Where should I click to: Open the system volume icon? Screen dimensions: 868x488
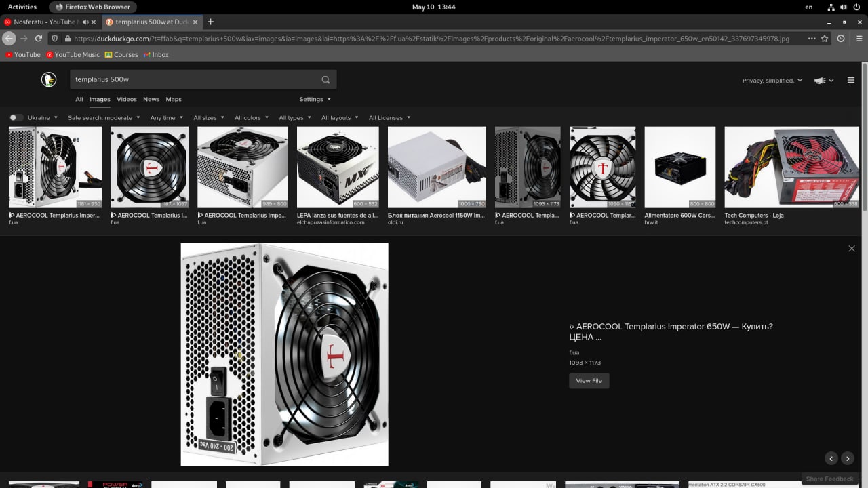point(844,7)
